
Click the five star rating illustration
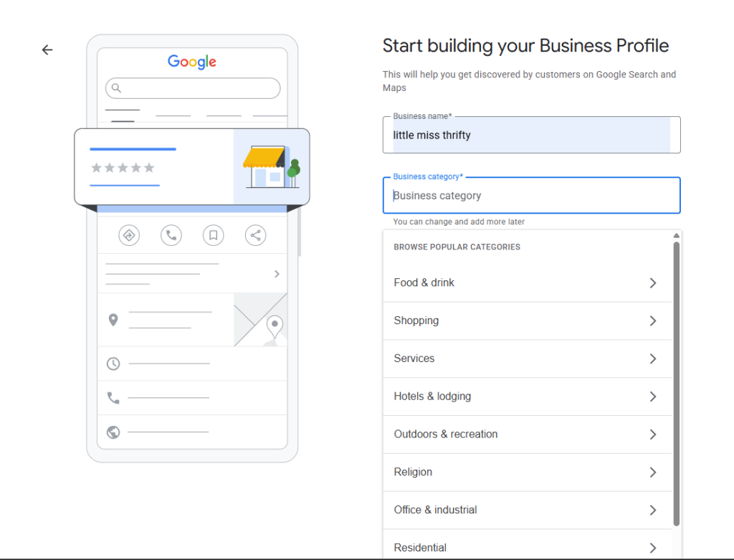click(x=123, y=168)
